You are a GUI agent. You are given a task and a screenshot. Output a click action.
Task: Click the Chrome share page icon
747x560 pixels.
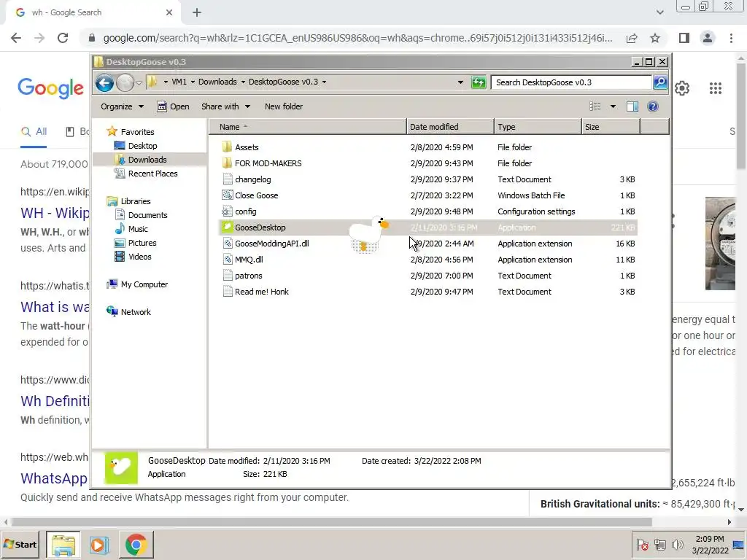632,38
